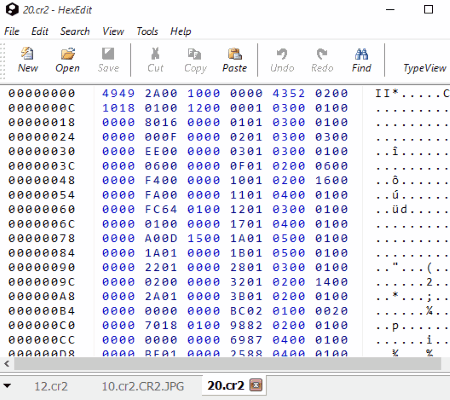Click hex value 0020 at offset 000000B4
This screenshot has width=450, height=400.
[331, 311]
